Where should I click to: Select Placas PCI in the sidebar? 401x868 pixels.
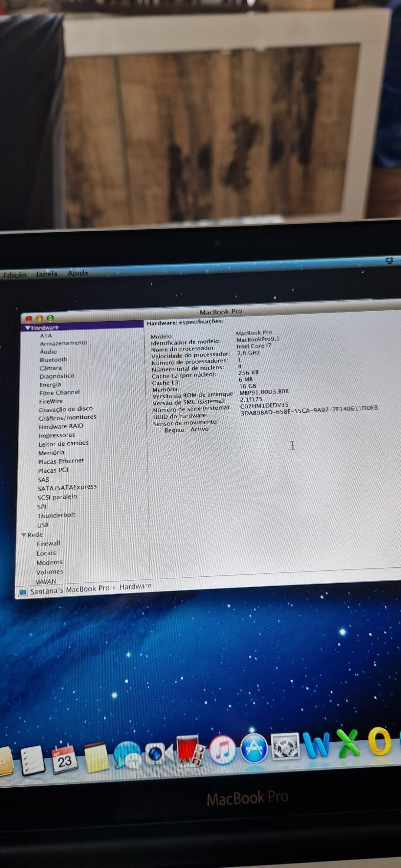pos(53,470)
